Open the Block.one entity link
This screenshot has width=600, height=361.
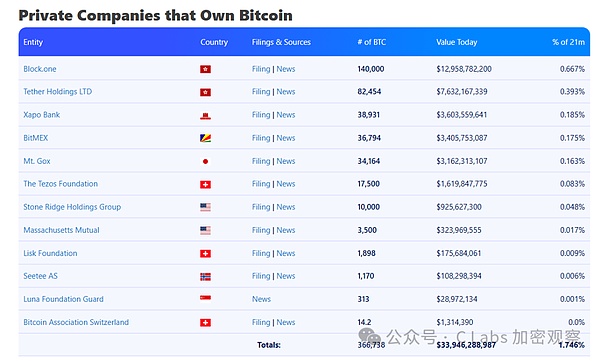point(40,69)
